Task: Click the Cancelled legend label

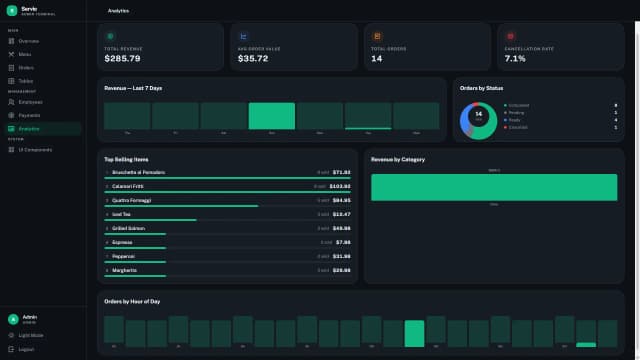Action: 518,127
